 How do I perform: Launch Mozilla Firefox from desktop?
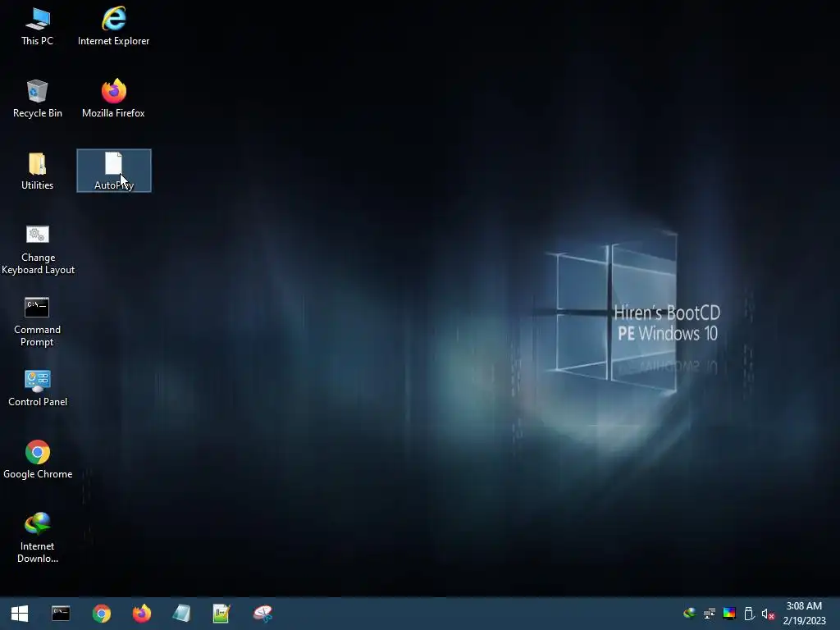click(x=113, y=98)
